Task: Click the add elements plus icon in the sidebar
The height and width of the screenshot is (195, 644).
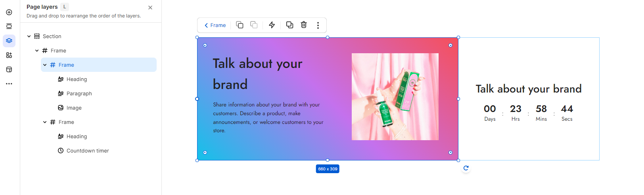Action: 9,12
